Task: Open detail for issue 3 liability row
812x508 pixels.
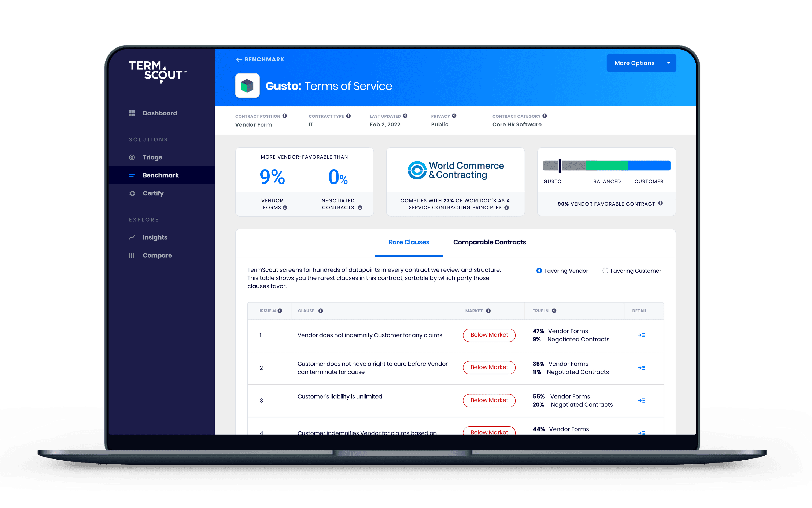Action: pyautogui.click(x=641, y=400)
